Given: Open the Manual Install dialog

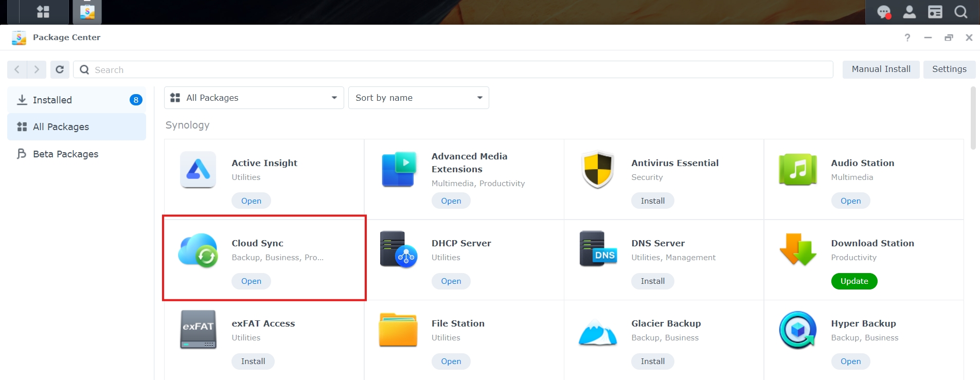Looking at the screenshot, I should (881, 69).
